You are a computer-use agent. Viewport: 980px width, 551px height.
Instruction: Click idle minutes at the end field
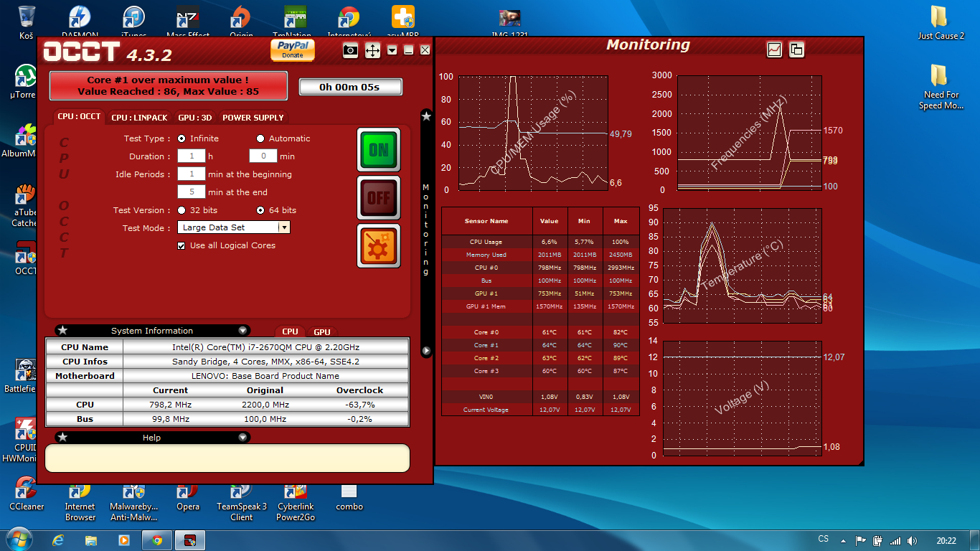coord(191,192)
